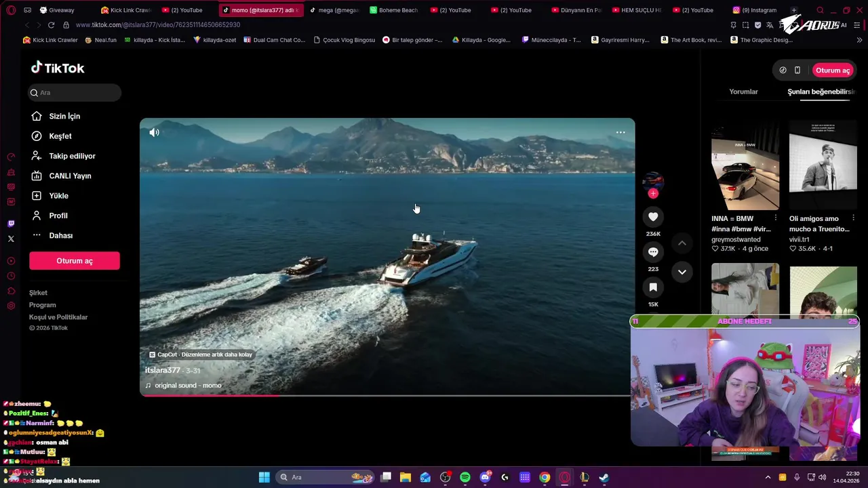
Task: Expand 'Koşul ve Politikalar' footer section
Action: 58,317
